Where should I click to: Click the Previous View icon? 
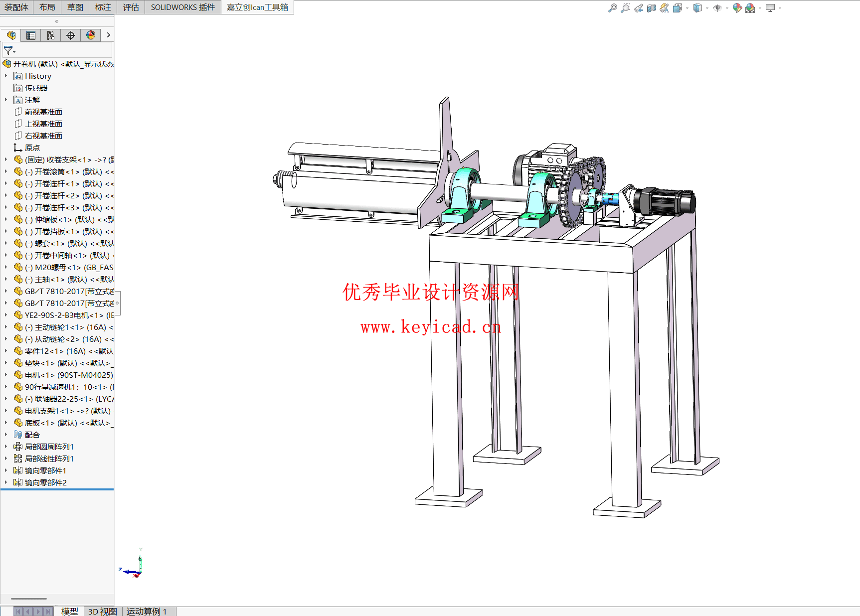[x=639, y=8]
